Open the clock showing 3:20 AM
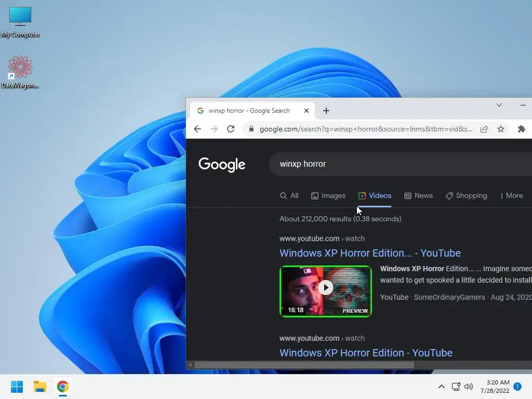 [x=495, y=387]
